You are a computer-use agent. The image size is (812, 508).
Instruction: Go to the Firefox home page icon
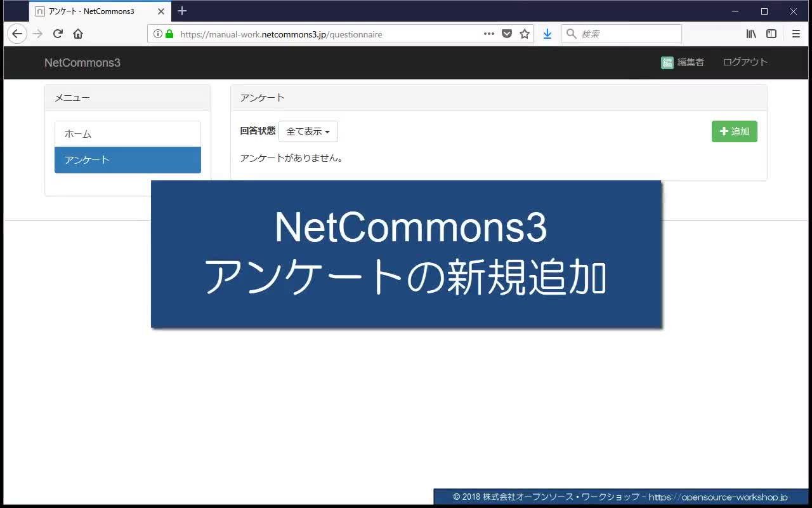point(78,34)
